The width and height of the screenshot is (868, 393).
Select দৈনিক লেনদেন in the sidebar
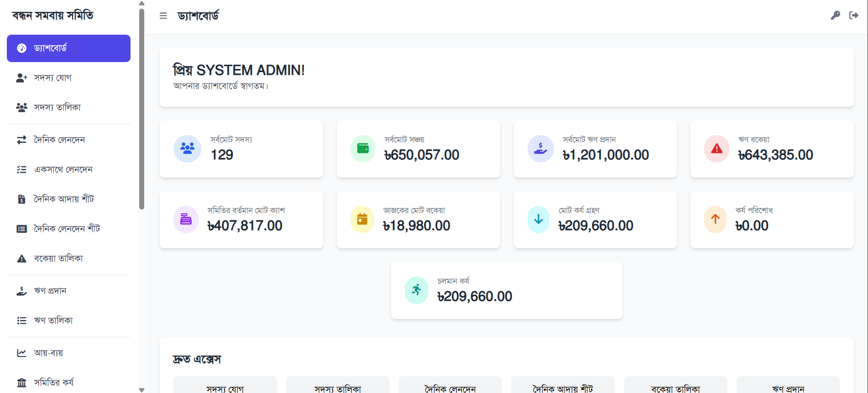[x=59, y=140]
